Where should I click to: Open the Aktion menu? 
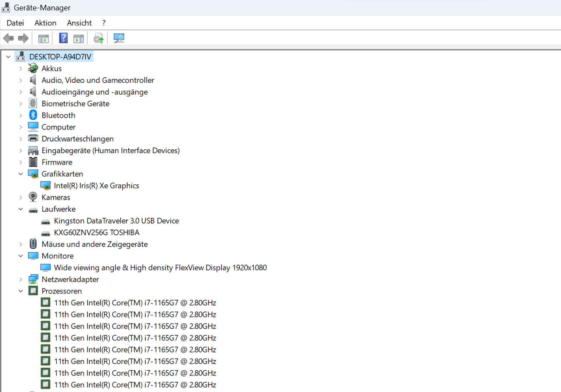coord(46,23)
